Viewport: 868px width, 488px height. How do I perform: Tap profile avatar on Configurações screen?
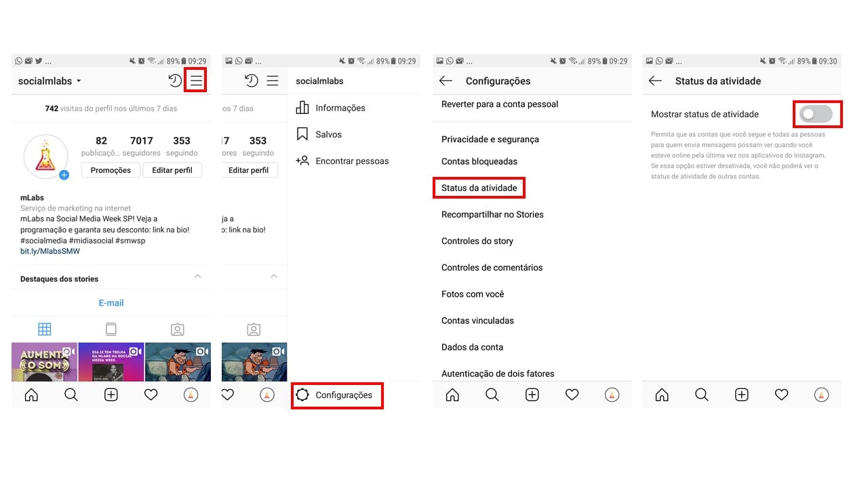tap(612, 395)
